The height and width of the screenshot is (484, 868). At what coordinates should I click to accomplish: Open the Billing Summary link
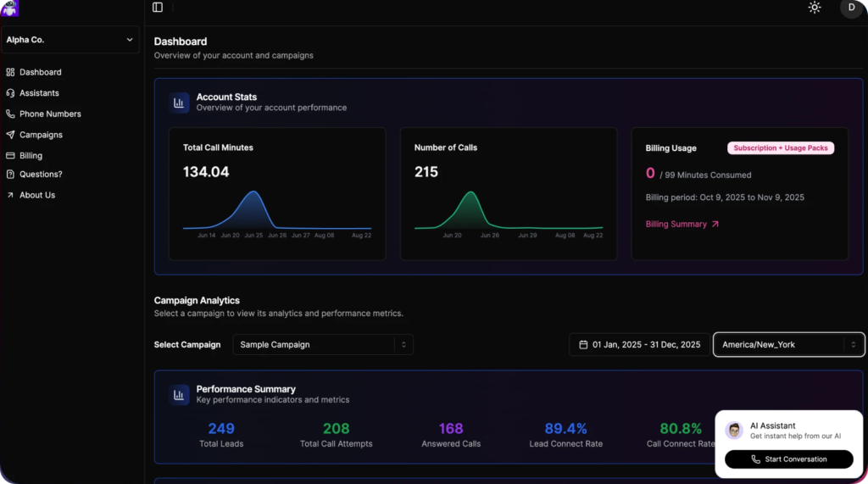click(x=682, y=225)
